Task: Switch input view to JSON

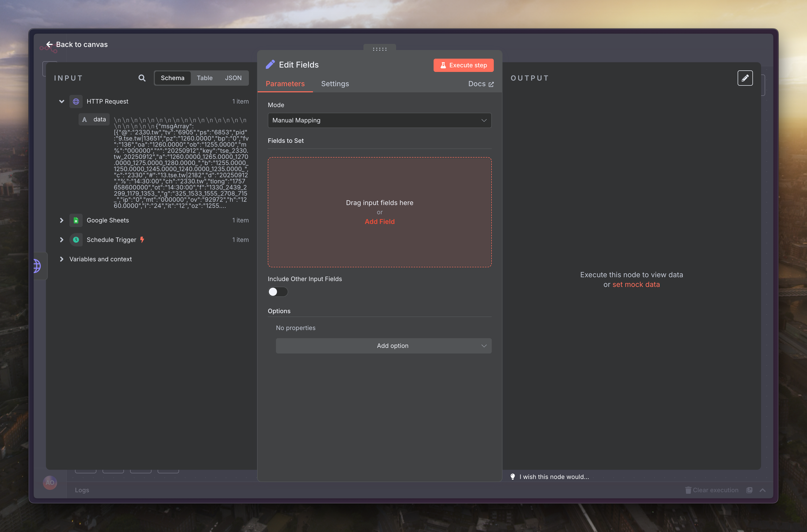Action: [233, 78]
